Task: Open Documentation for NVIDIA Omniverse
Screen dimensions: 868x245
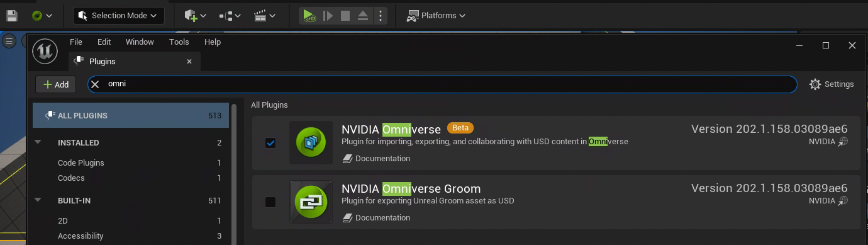Action: [x=376, y=159]
